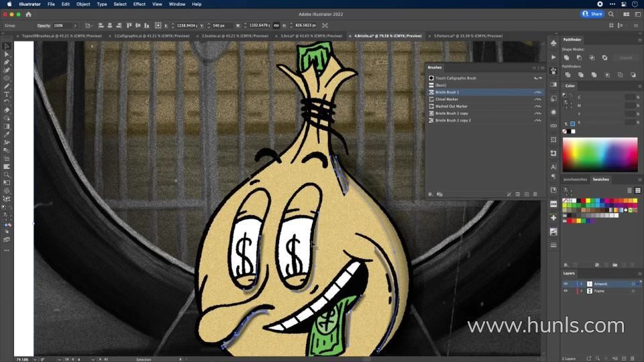Click New Brush icon in Brushes panel
This screenshot has height=362, width=644.
(527, 194)
